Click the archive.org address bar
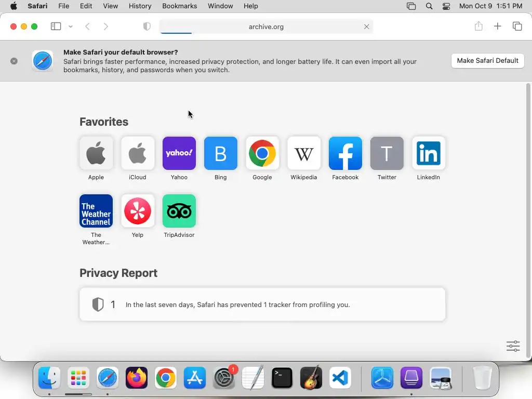This screenshot has width=532, height=399. pyautogui.click(x=266, y=27)
